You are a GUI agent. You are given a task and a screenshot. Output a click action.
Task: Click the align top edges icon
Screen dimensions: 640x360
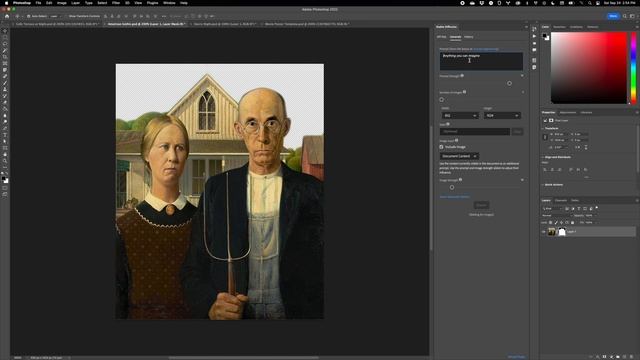point(571,169)
